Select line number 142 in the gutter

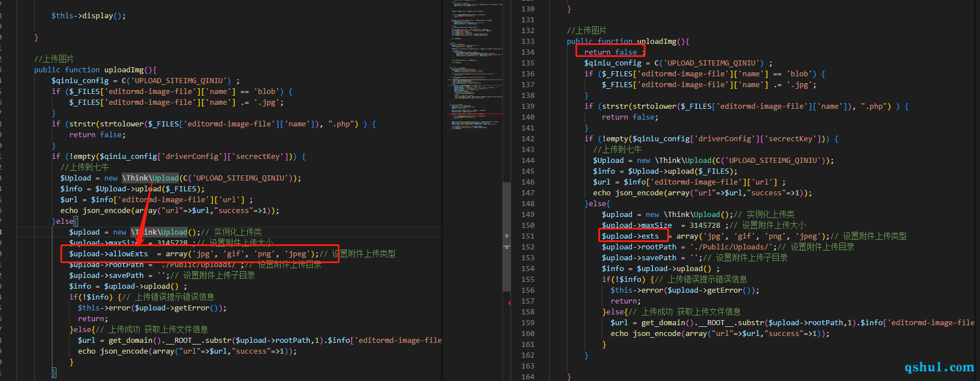tap(528, 138)
